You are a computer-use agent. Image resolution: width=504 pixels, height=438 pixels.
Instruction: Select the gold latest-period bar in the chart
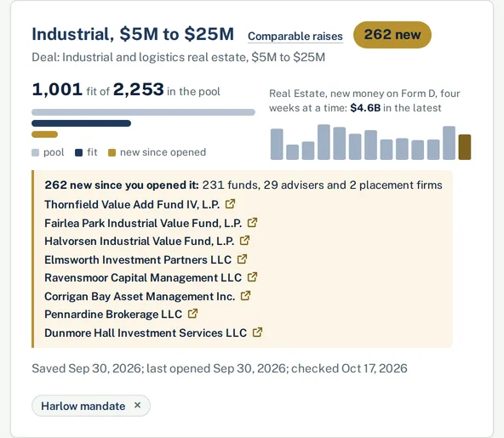(x=465, y=147)
